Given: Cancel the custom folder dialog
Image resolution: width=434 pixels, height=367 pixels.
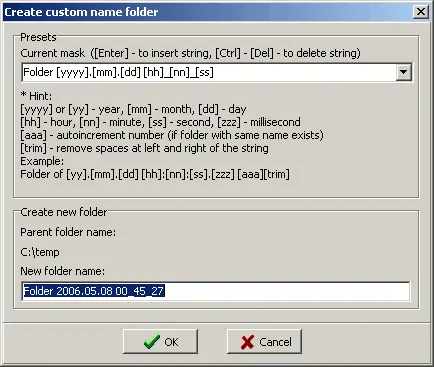Looking at the screenshot, I should [264, 342].
